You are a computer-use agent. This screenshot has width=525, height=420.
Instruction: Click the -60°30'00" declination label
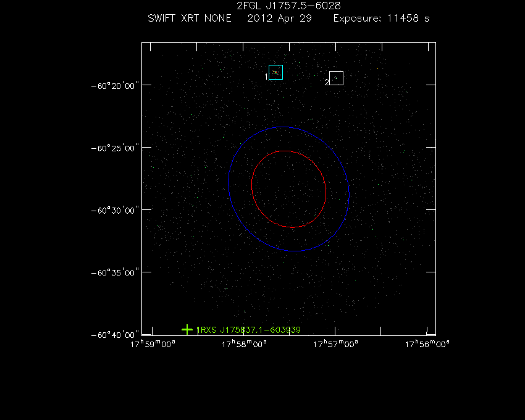(x=115, y=211)
